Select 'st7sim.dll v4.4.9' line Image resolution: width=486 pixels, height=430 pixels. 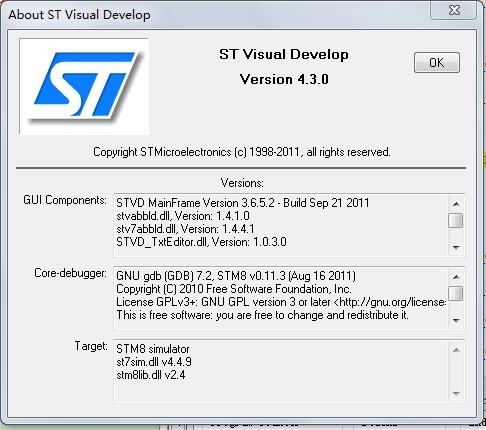(x=154, y=362)
